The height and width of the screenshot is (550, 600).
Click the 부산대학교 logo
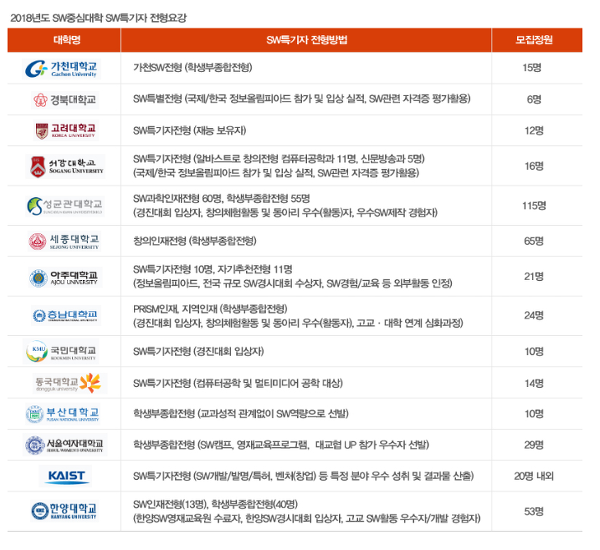coord(62,414)
